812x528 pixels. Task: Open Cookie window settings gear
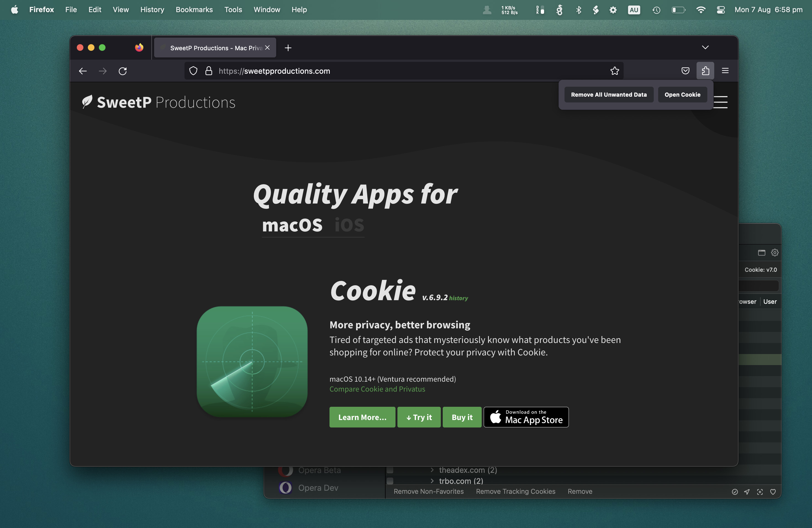coord(774,252)
